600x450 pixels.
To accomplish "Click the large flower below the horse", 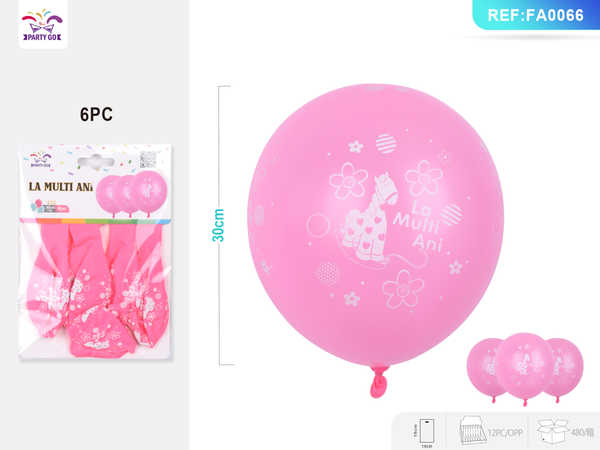I will tap(403, 289).
